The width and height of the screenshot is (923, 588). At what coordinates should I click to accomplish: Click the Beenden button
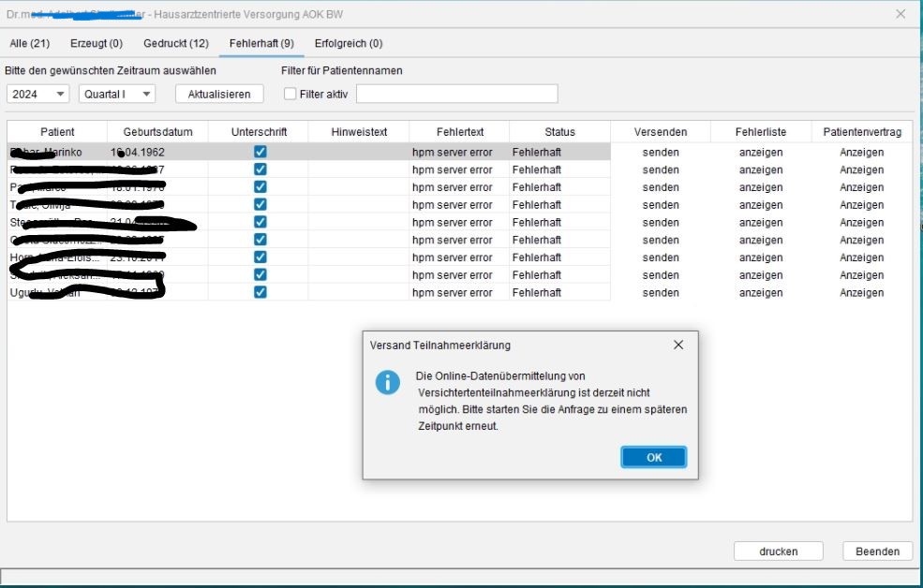[877, 551]
